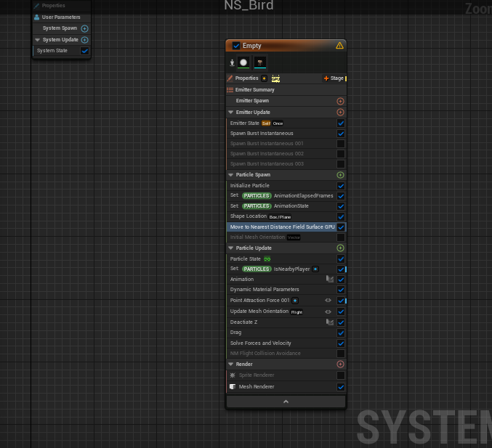Enable the Initial Mesh Orientation checkbox
Screen dimensions: 492x448
[x=341, y=237]
